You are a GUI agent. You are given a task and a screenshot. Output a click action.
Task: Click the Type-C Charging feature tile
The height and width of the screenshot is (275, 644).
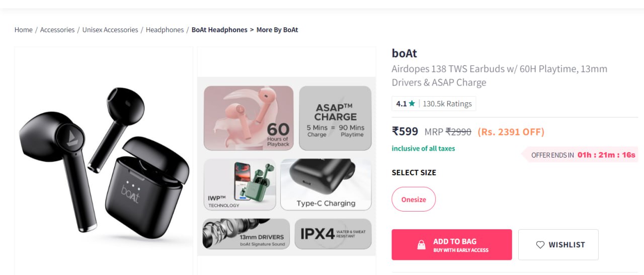pos(326,184)
